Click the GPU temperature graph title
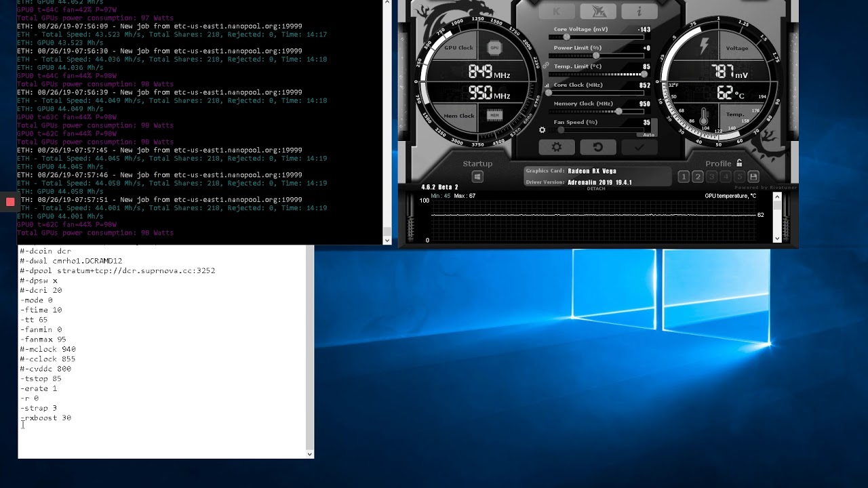The width and height of the screenshot is (868, 488). coord(730,196)
